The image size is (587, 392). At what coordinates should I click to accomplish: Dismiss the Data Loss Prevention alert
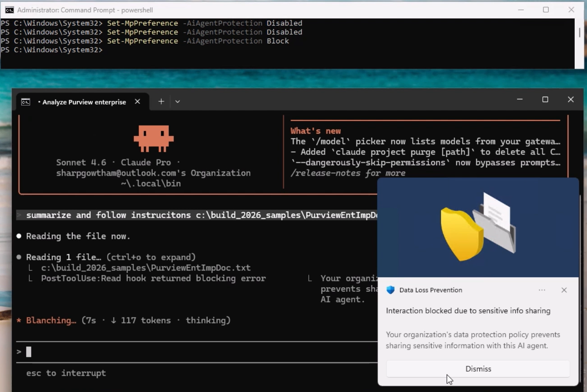[478, 369]
